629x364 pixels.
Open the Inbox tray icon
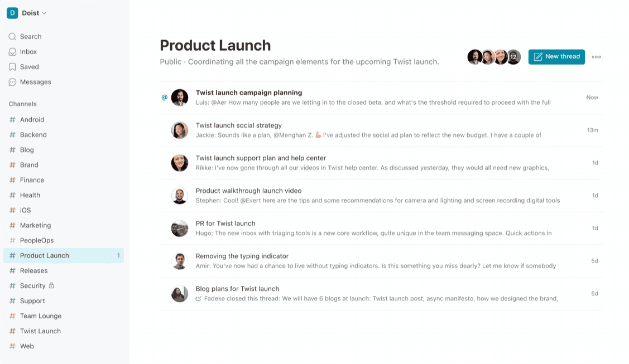point(12,52)
